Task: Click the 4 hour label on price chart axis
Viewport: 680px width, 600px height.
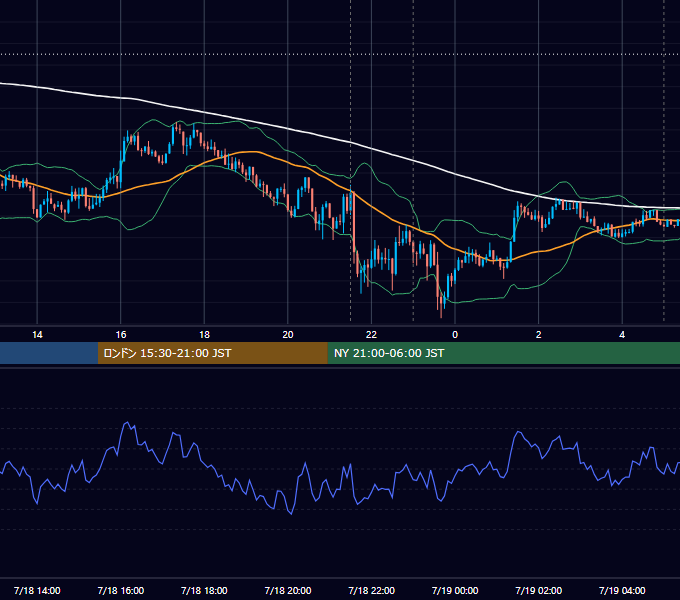Action: (622, 335)
